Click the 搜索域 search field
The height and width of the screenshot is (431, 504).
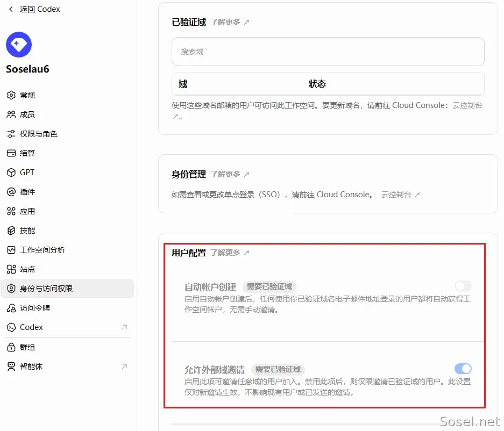coord(328,52)
